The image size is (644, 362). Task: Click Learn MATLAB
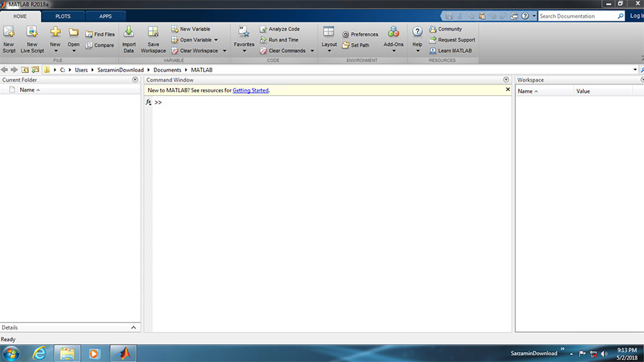pyautogui.click(x=451, y=51)
